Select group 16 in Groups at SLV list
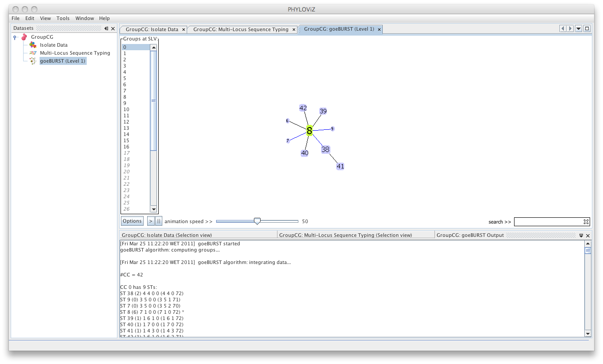This screenshot has width=603, height=364. [x=136, y=147]
